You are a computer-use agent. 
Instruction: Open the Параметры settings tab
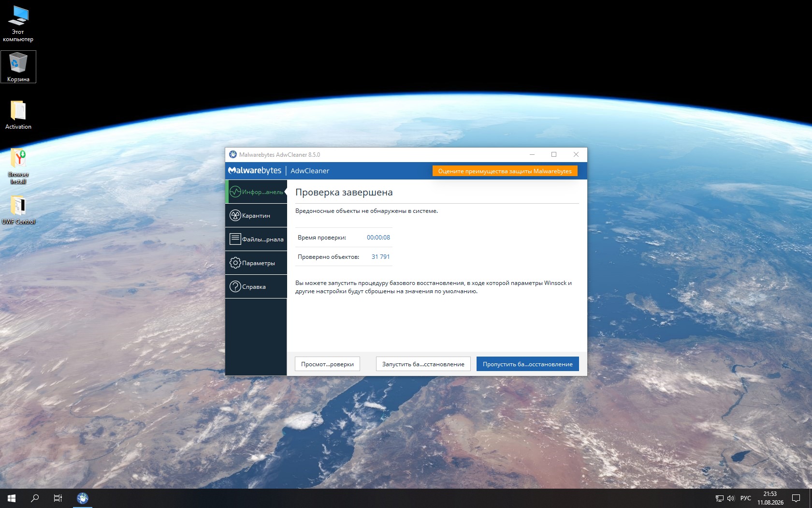tap(256, 263)
